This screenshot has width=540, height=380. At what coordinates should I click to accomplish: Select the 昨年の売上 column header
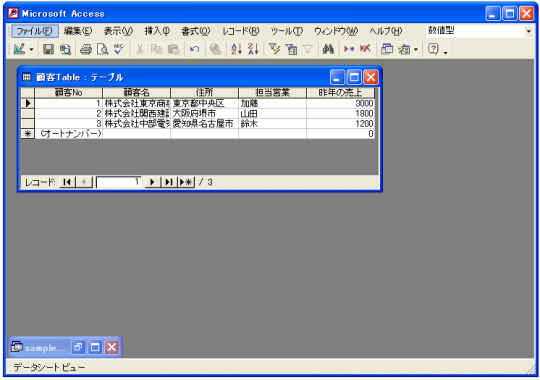340,92
